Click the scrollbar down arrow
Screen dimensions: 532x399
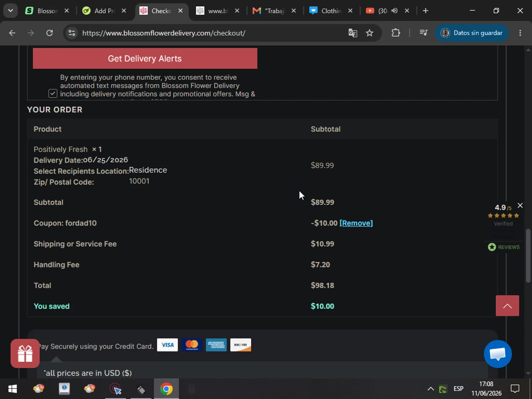click(x=528, y=373)
